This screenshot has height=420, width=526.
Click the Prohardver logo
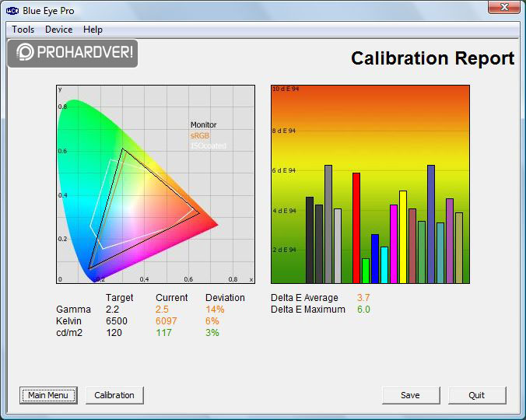pyautogui.click(x=73, y=52)
